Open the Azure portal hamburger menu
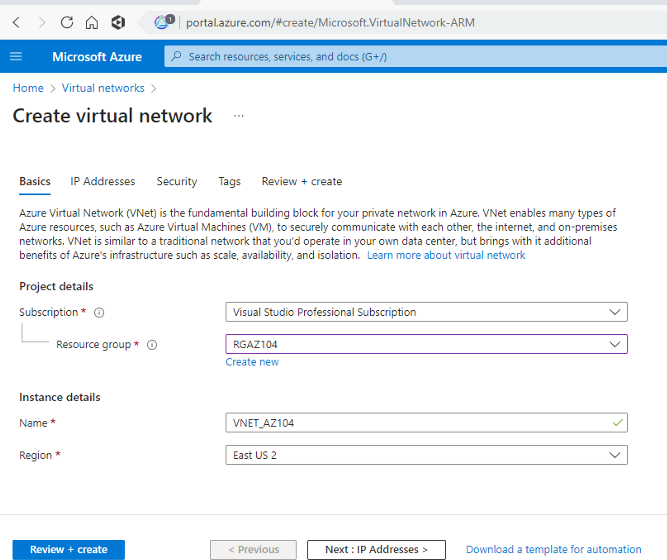The width and height of the screenshot is (667, 560). 16,56
